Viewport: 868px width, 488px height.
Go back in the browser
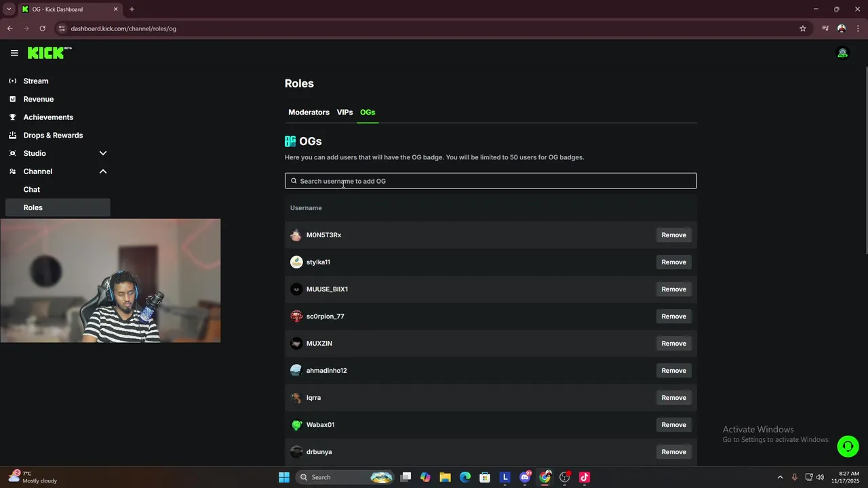click(x=9, y=28)
